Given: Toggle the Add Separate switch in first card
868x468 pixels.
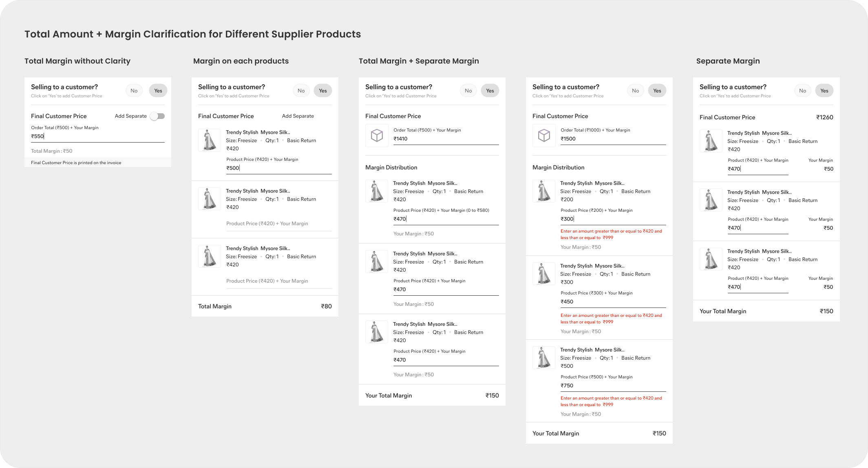Looking at the screenshot, I should click(157, 116).
